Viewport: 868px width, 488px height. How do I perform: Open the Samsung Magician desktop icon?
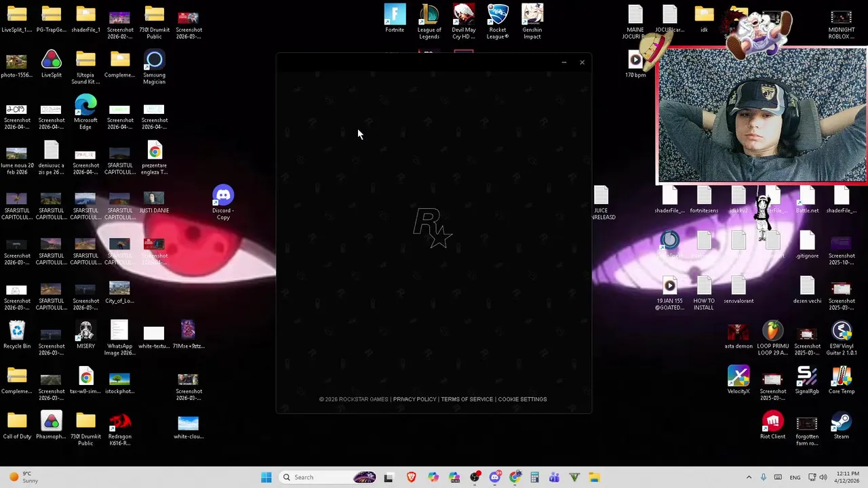[x=154, y=67]
